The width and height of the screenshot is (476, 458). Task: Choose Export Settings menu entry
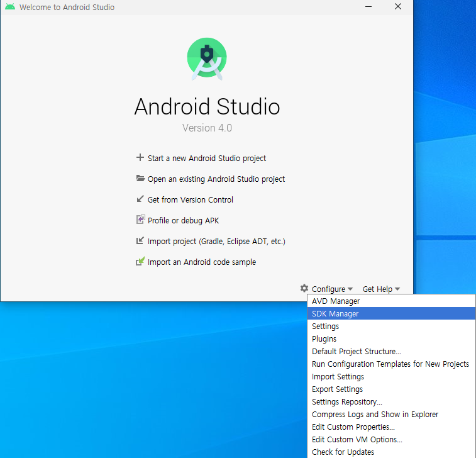pos(391,389)
